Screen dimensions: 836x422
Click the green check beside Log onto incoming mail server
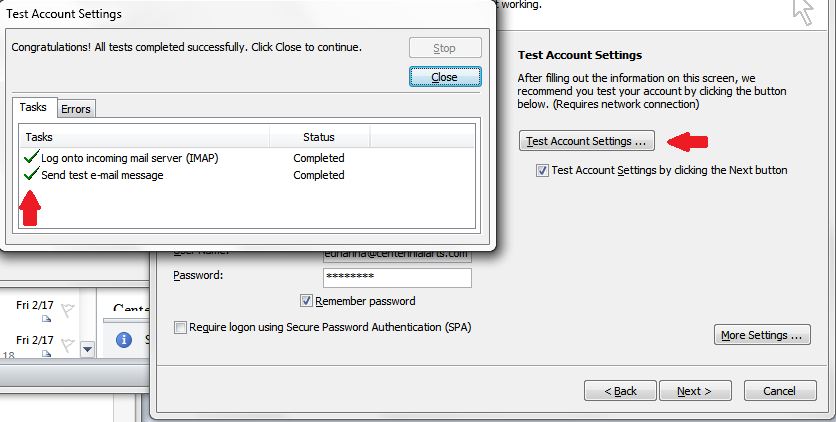[x=32, y=157]
